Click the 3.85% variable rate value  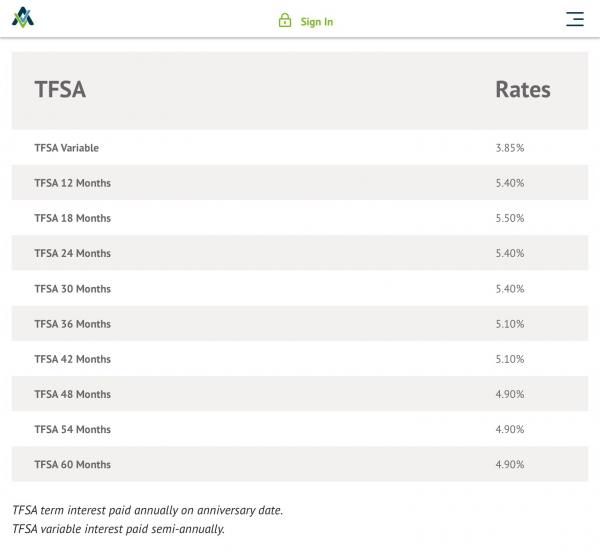click(x=509, y=148)
